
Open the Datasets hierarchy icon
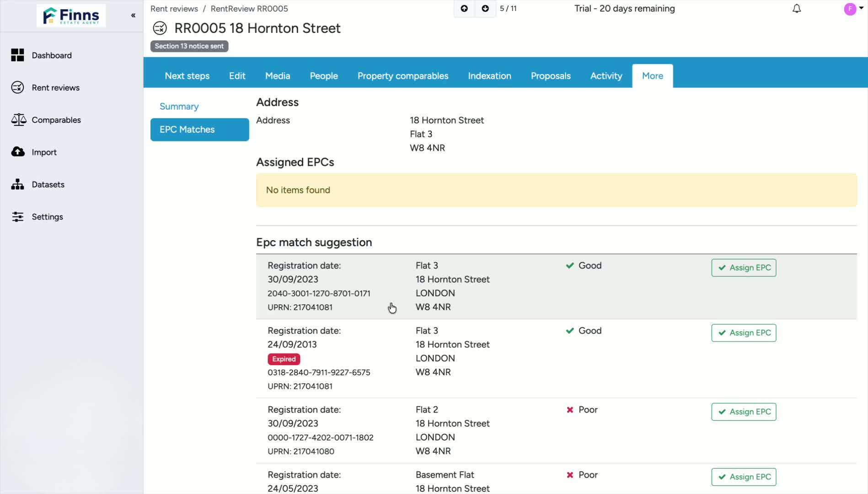(x=17, y=184)
